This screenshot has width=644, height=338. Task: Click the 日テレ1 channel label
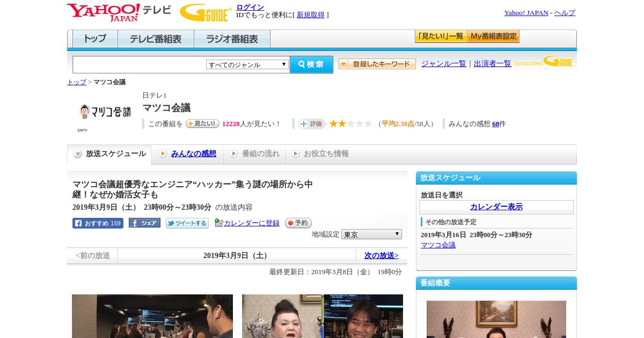pyautogui.click(x=155, y=95)
